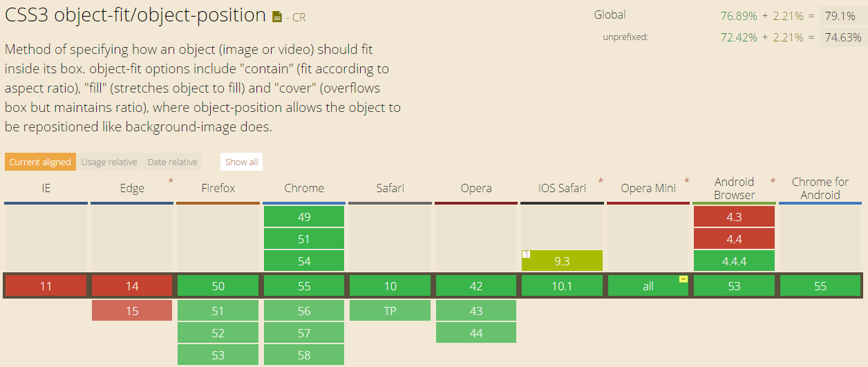
Task: Click the asterisk beside iOS Safari
Action: point(601,181)
